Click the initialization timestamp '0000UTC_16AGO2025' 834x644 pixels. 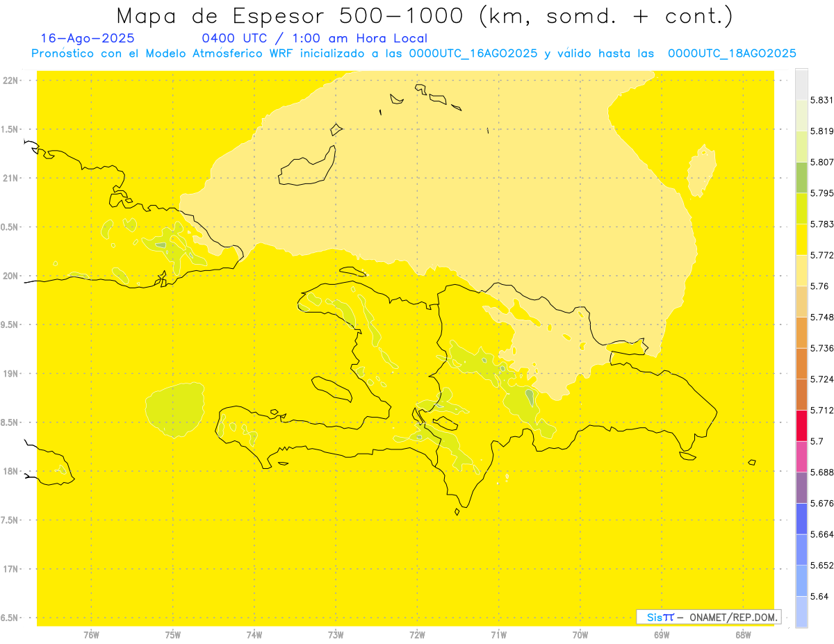473,53
